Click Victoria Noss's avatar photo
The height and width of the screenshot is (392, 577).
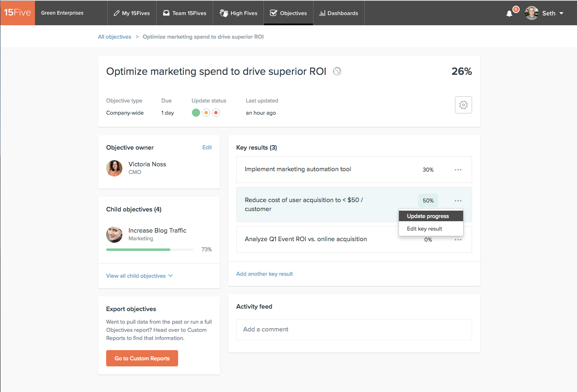pos(114,168)
